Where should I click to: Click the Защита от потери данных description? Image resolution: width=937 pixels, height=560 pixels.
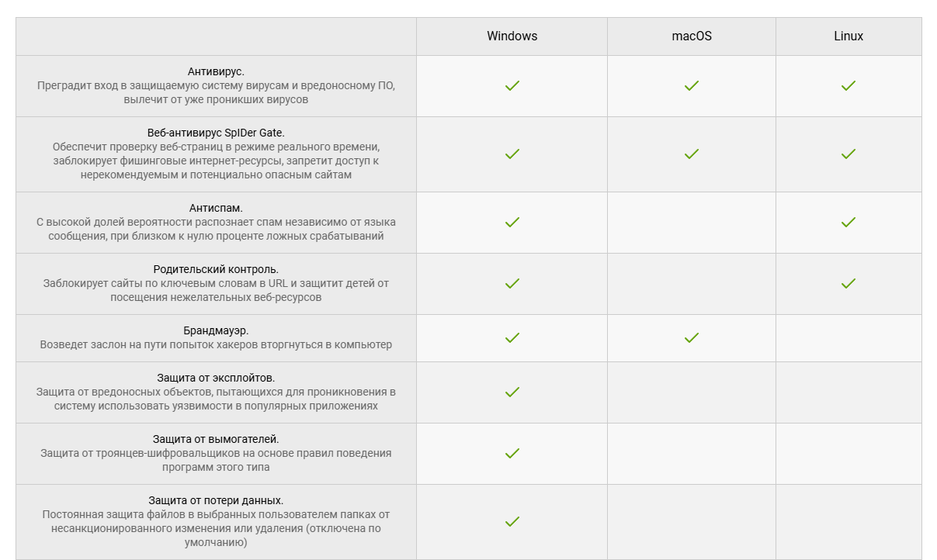pos(216,529)
